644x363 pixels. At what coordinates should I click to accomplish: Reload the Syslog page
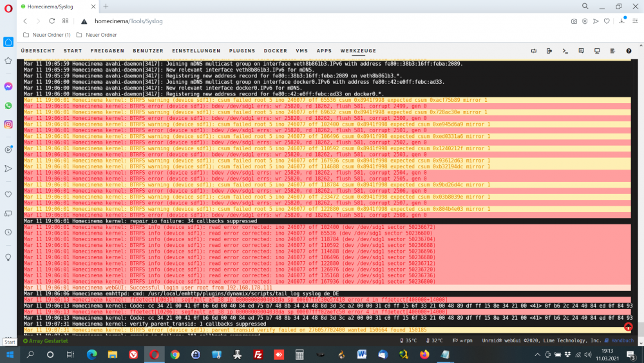(52, 21)
